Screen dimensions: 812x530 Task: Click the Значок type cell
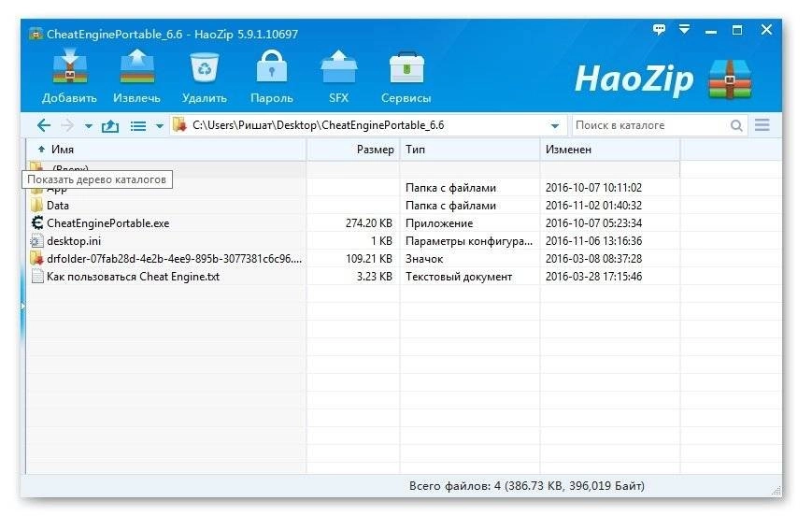424,259
